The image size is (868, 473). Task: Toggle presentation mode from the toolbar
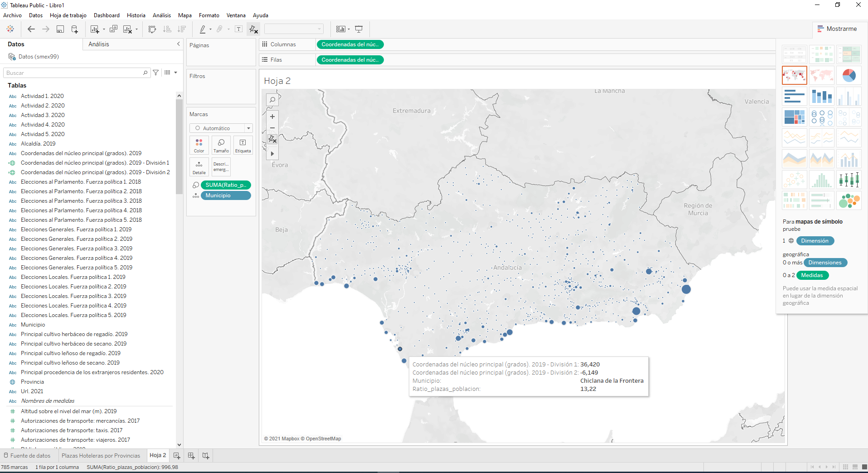point(359,29)
